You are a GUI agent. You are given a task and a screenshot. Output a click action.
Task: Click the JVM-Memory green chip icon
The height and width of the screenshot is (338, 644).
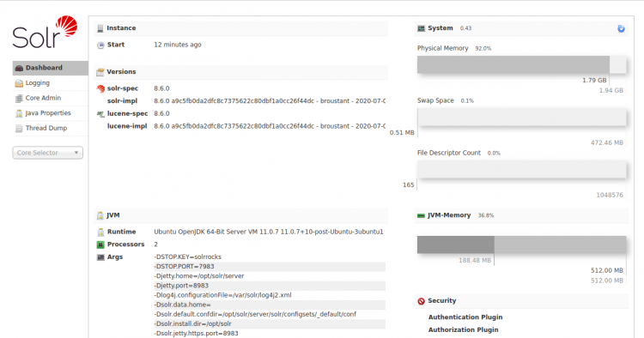421,215
